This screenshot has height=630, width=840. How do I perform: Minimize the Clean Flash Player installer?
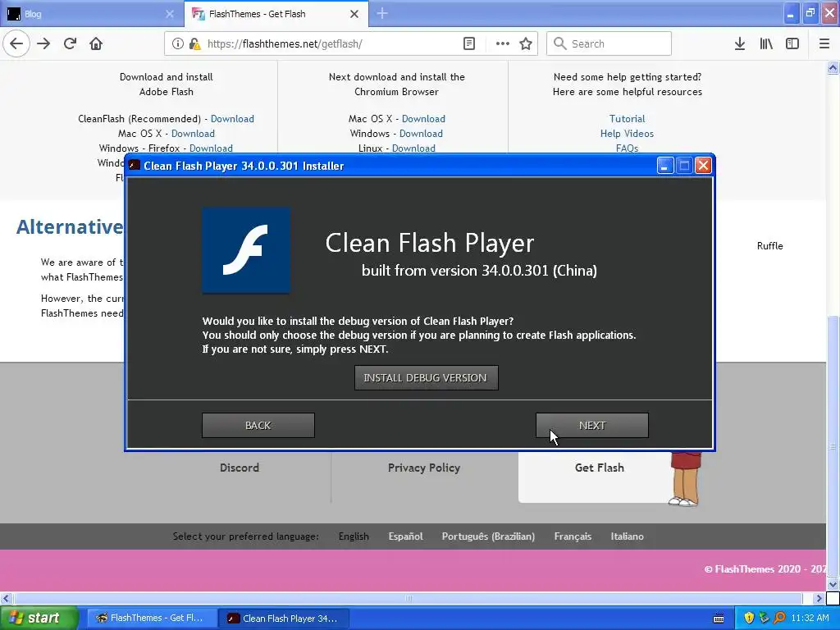click(x=664, y=166)
